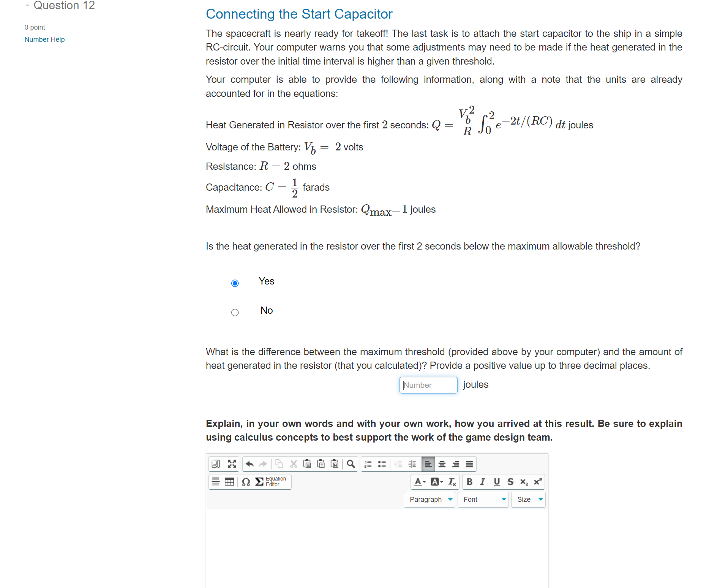Open the Font dropdown
The height and width of the screenshot is (588, 728).
coord(483,499)
